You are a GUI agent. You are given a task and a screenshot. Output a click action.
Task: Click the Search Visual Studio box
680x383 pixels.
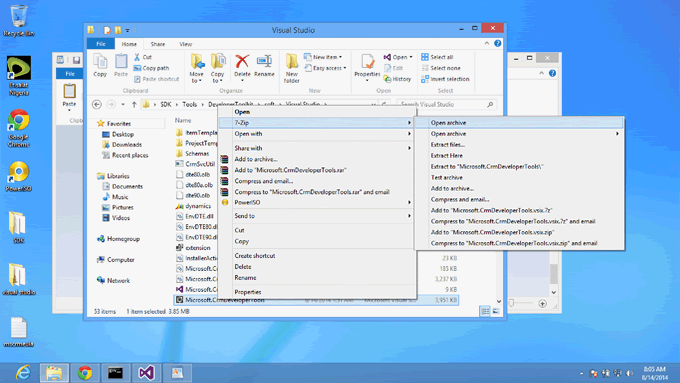(447, 105)
